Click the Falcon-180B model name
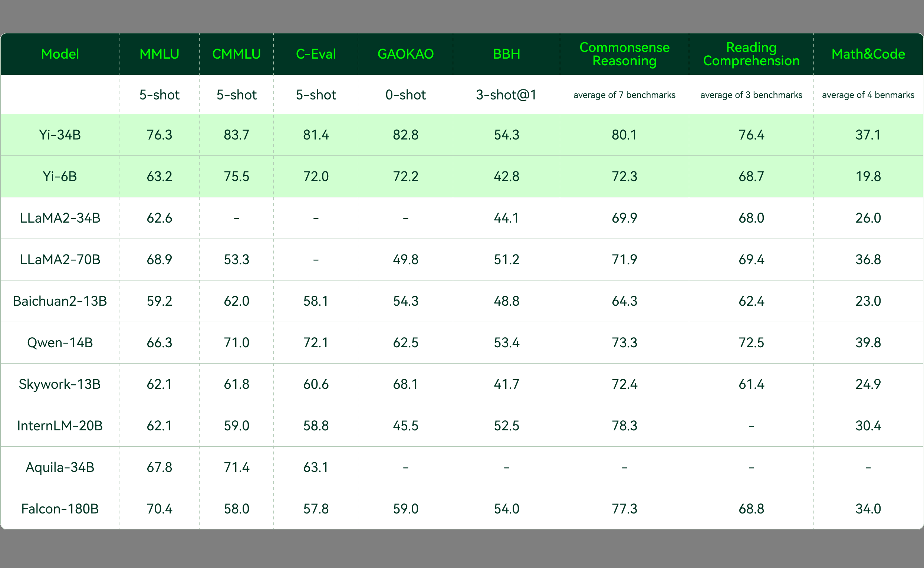 coord(60,509)
